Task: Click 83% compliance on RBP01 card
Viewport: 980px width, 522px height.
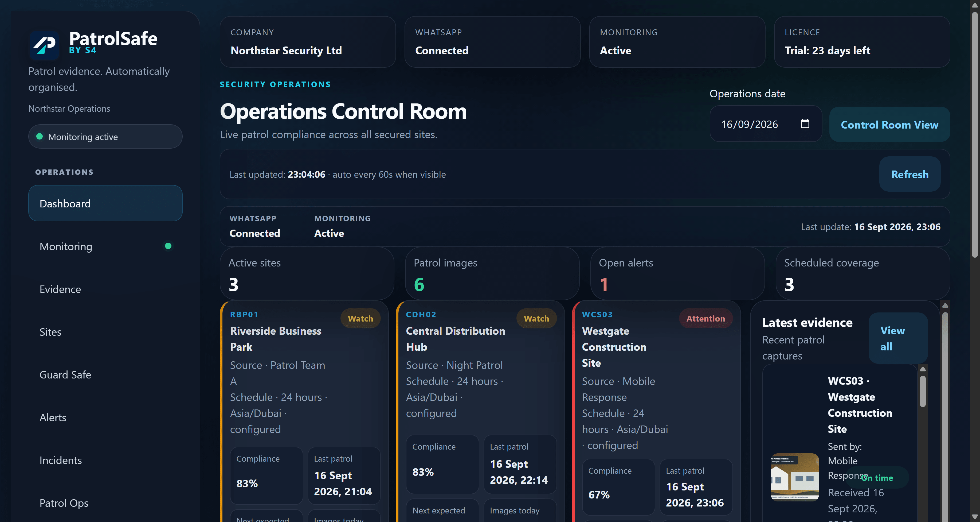Action: pos(247,484)
